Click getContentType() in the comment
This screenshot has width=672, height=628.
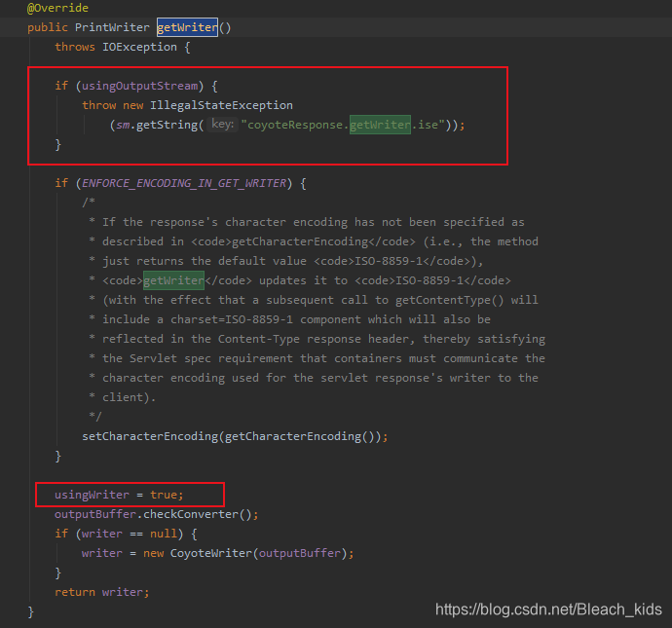point(450,300)
